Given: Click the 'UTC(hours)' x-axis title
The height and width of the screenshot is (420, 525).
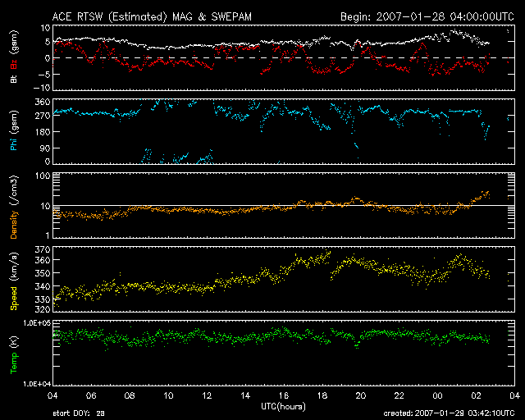Looking at the screenshot, I should [x=283, y=407].
